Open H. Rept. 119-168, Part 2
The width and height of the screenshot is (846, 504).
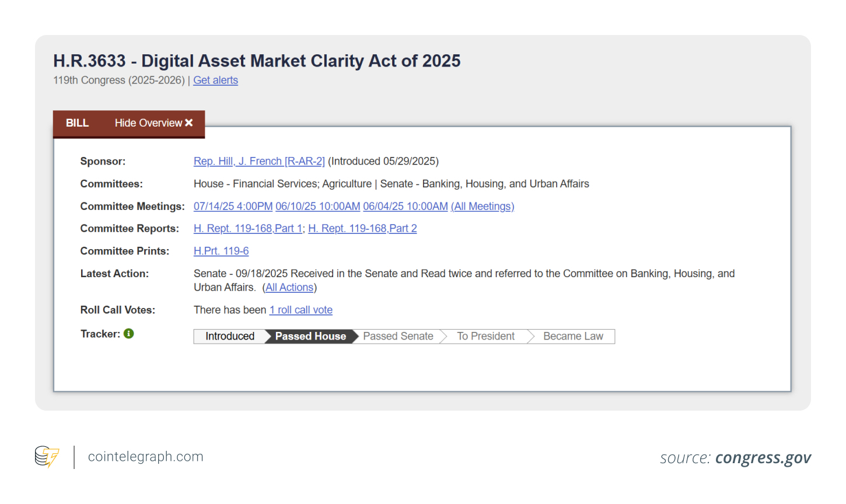click(362, 229)
